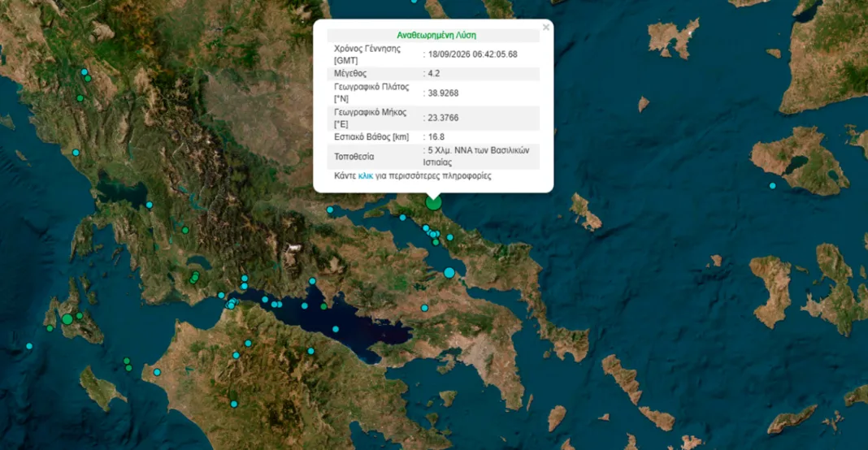
Task: Click the location text '5 Χλμ. ΝΝΑ των Βασιλικών Ιστιαίας'
Action: pyautogui.click(x=476, y=156)
